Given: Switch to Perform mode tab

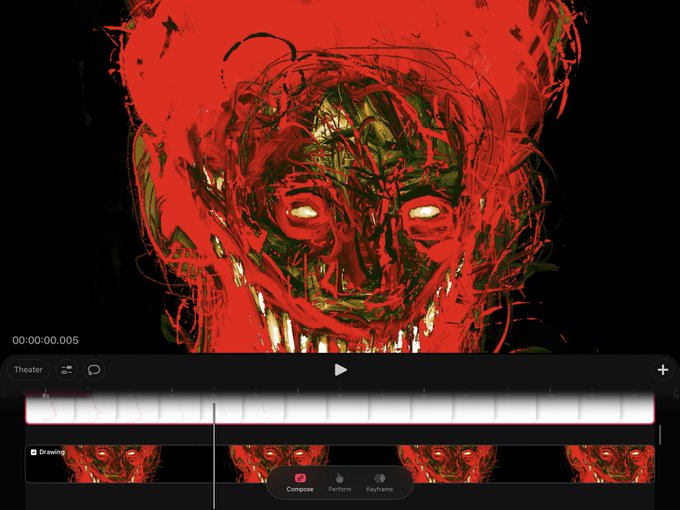Looking at the screenshot, I should pos(340,483).
